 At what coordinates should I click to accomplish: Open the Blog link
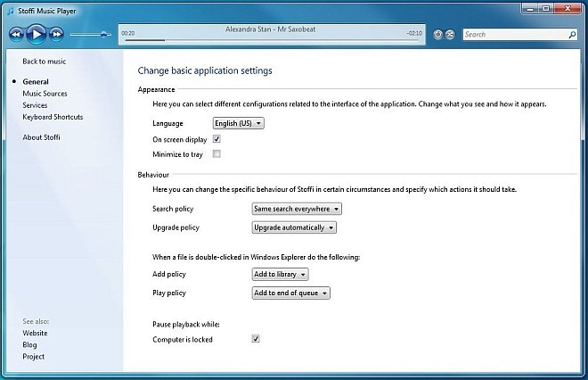coord(29,344)
